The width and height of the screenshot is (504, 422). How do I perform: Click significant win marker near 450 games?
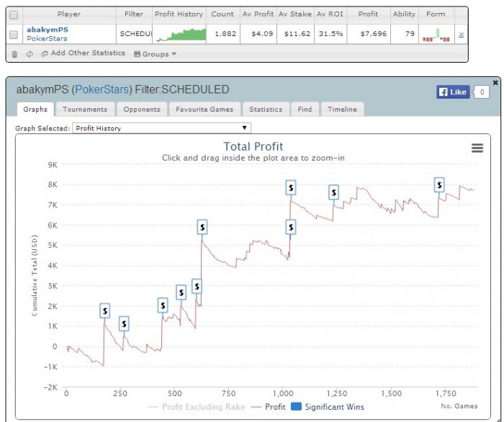163,305
